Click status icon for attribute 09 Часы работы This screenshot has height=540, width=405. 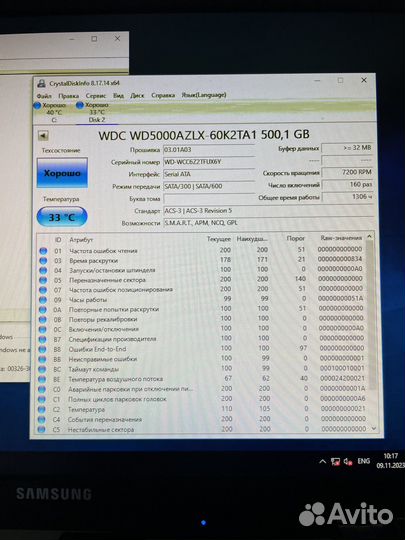pos(43,300)
